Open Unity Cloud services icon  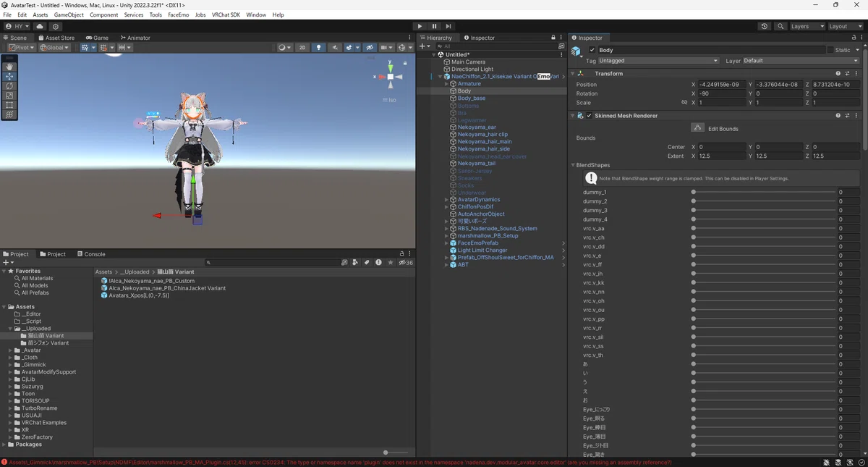coord(40,26)
